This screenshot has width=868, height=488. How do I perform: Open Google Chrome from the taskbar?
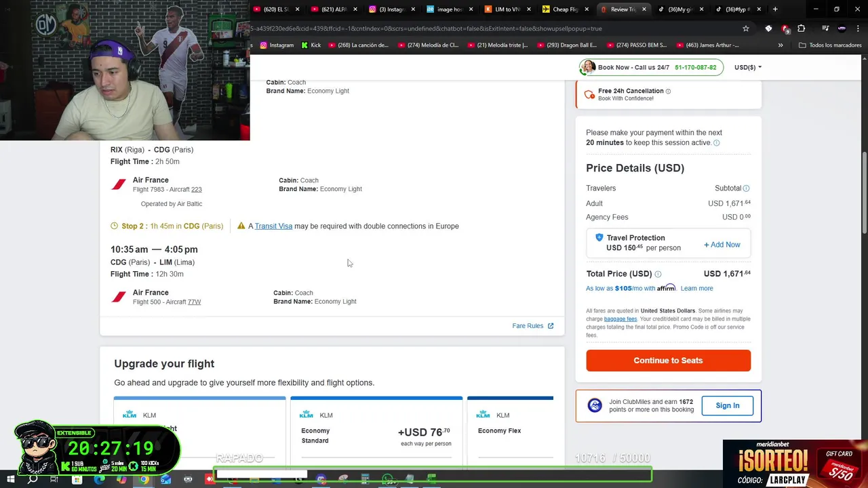click(x=144, y=479)
